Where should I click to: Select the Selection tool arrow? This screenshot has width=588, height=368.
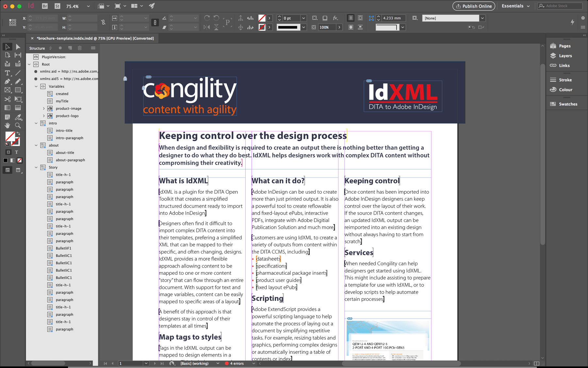8,47
